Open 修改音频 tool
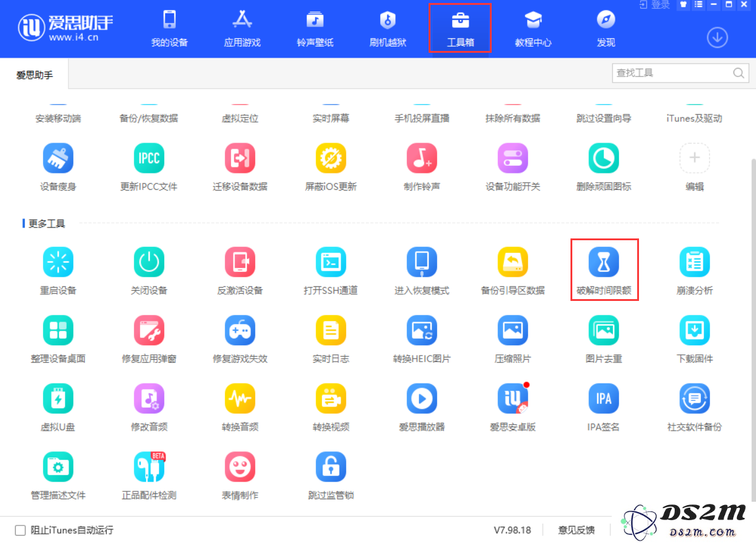Screen dimensions: 756x543 coord(149,399)
